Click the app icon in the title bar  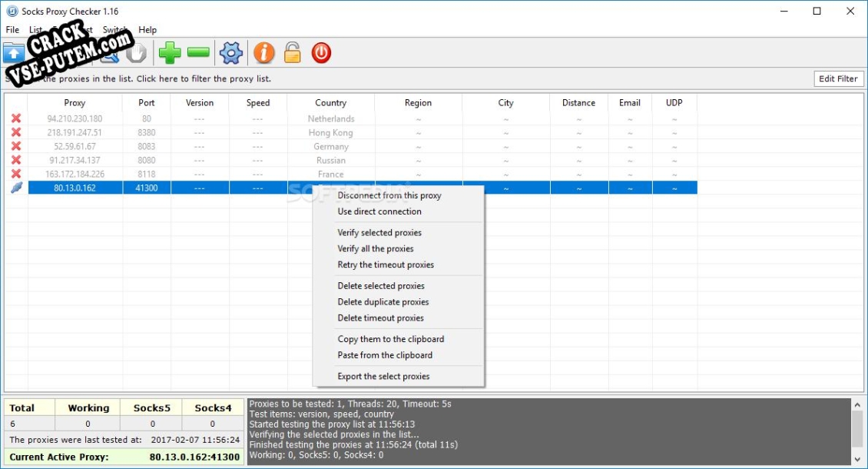tap(12, 11)
